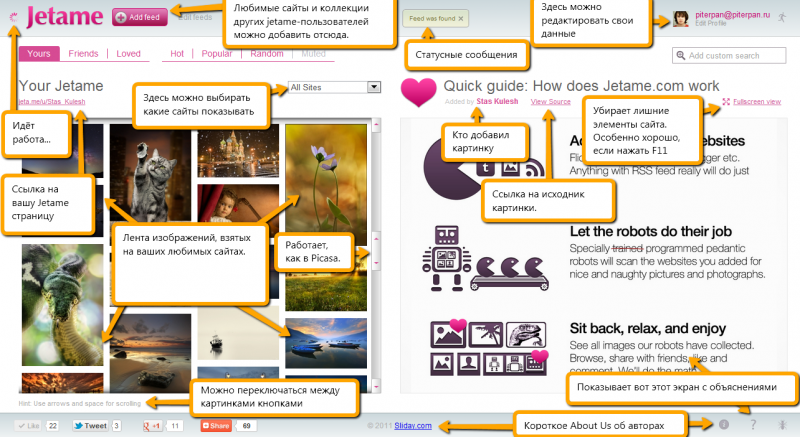Open the Edit feeds link

195,17
